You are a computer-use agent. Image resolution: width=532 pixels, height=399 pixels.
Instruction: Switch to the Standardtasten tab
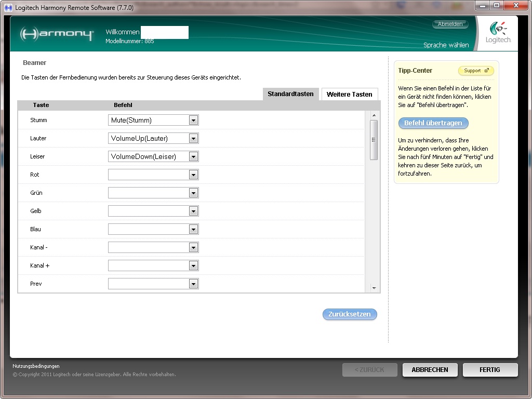tap(290, 94)
